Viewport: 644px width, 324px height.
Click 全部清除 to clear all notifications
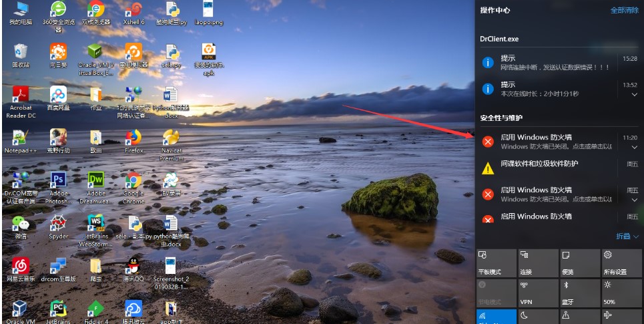pyautogui.click(x=624, y=11)
